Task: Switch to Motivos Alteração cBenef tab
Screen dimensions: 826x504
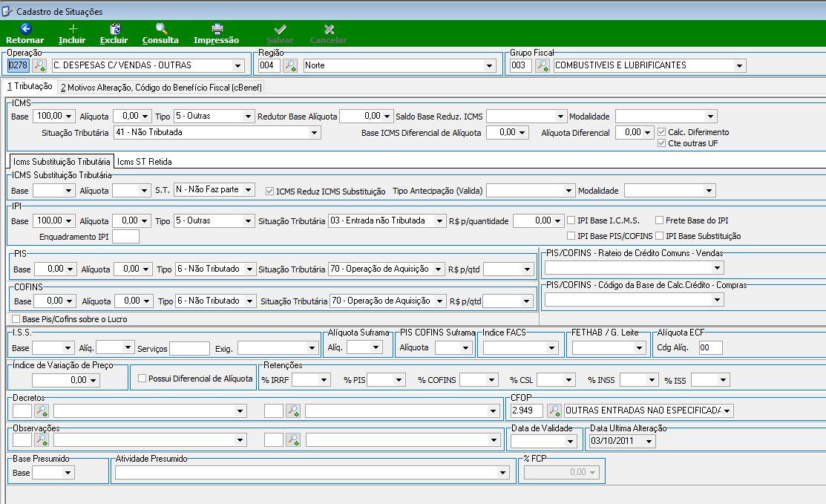Action: coord(161,88)
